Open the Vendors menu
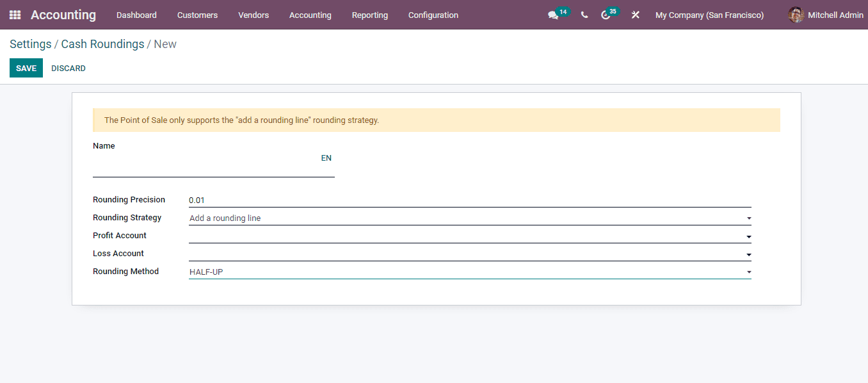The height and width of the screenshot is (383, 868). tap(253, 15)
